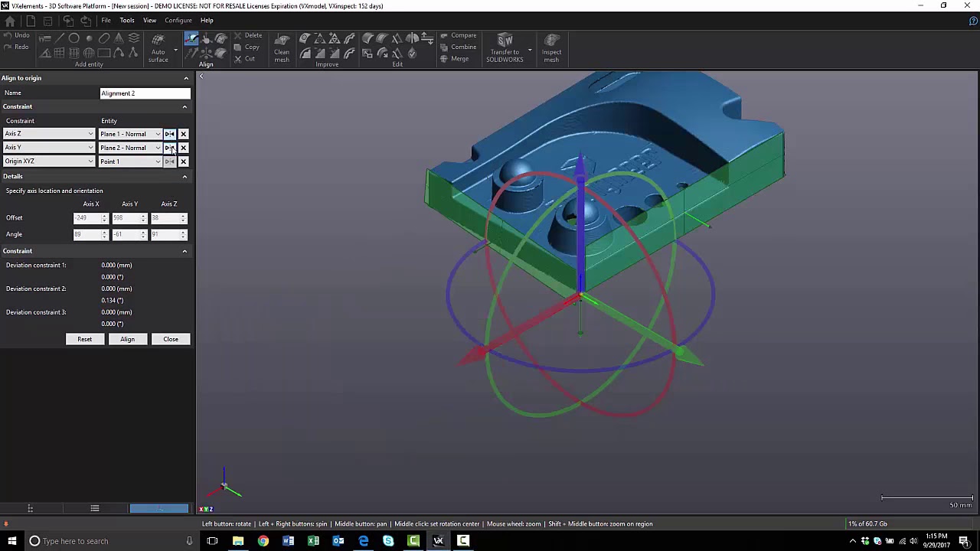The image size is (980, 551).
Task: Click the Reset button
Action: pyautogui.click(x=84, y=339)
